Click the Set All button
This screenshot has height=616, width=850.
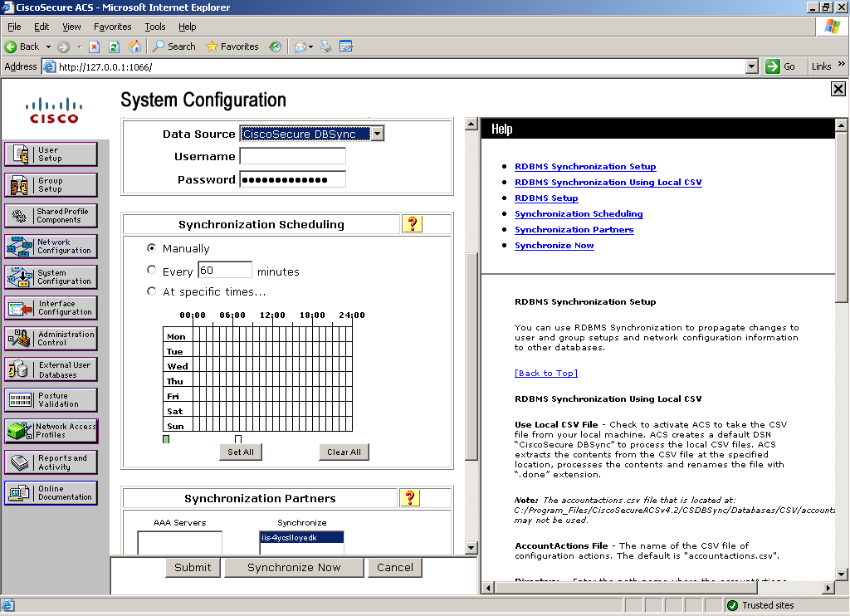pos(241,452)
